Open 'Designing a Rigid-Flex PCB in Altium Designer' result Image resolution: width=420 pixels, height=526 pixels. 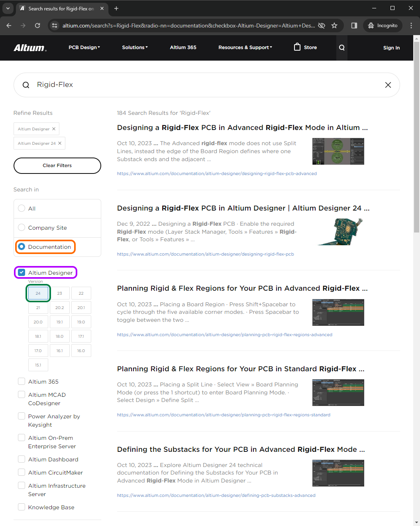point(243,208)
